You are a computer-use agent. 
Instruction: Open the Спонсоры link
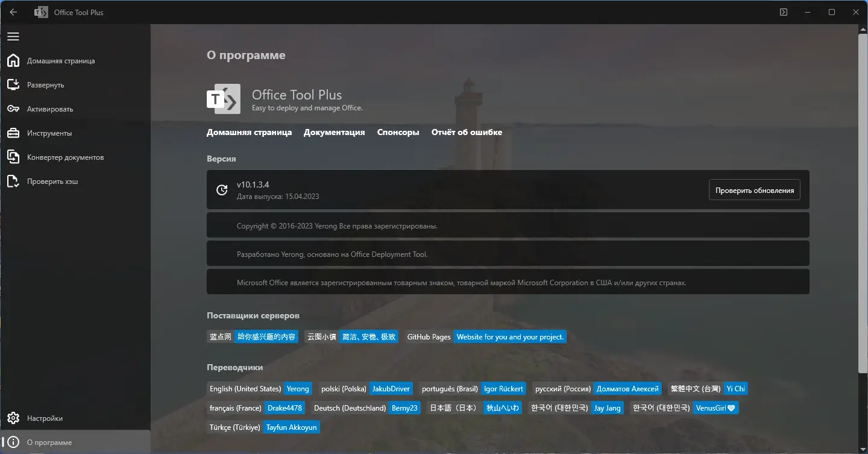[398, 132]
